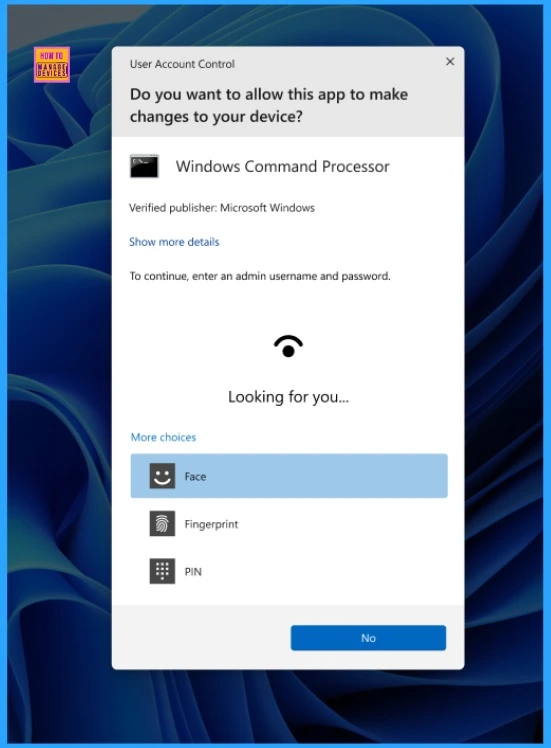Click the Looking for you... status text
This screenshot has width=551, height=748.
(x=288, y=397)
